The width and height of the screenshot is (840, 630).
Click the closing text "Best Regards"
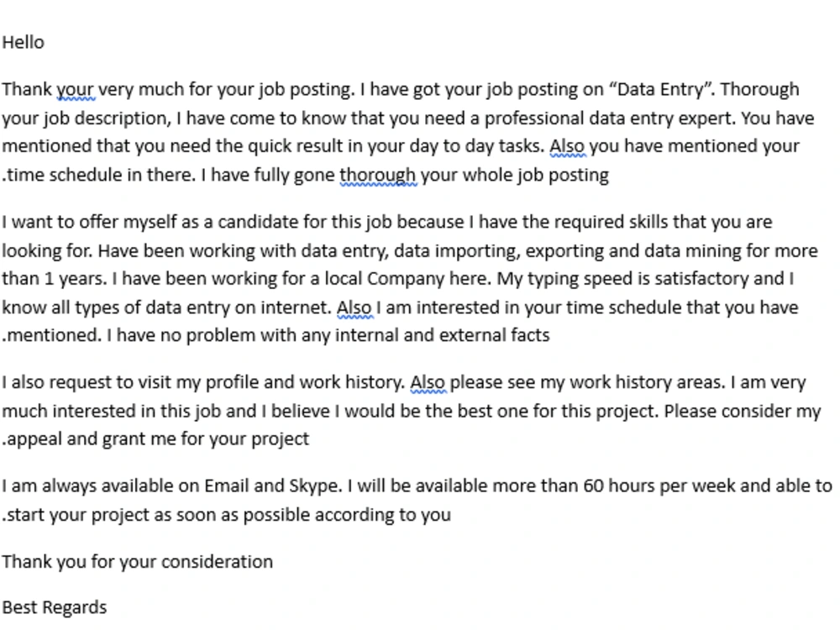coord(55,608)
